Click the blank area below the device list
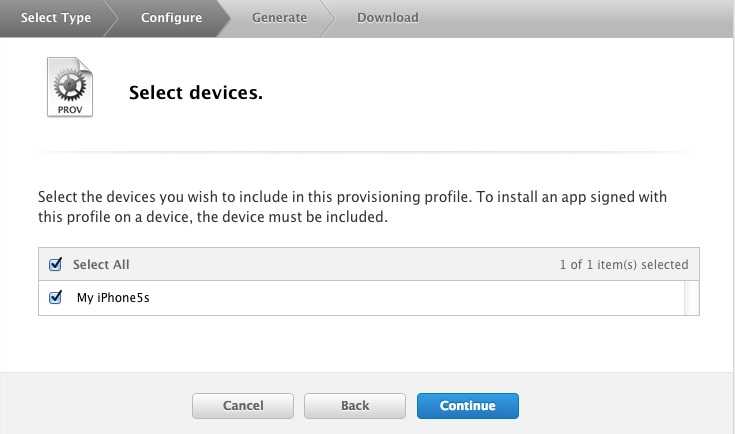735x434 pixels. (368, 342)
